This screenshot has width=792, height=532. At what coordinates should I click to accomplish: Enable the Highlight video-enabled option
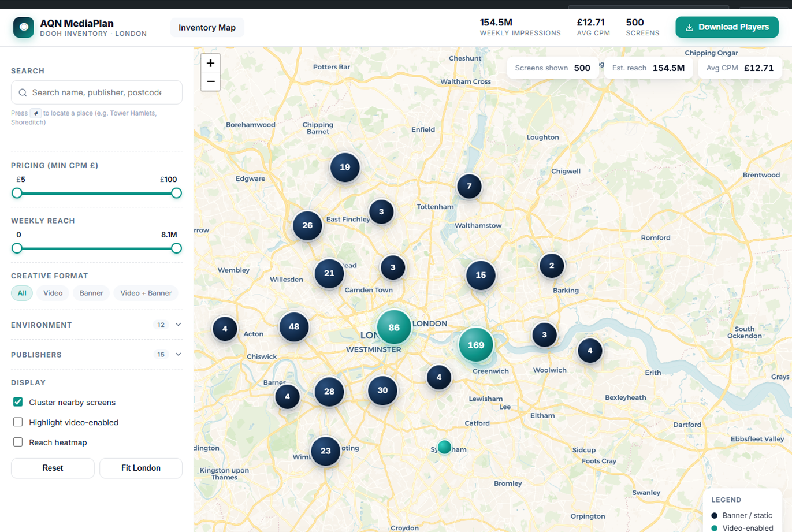coord(17,422)
